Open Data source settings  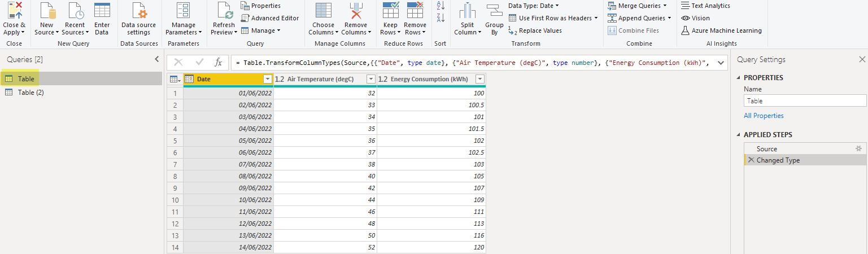click(x=139, y=19)
